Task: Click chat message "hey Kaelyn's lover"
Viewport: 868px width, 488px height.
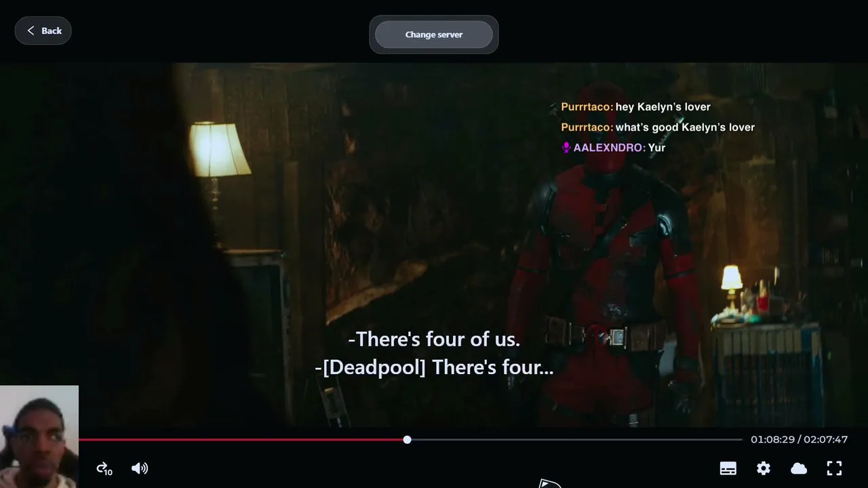Action: (x=663, y=107)
